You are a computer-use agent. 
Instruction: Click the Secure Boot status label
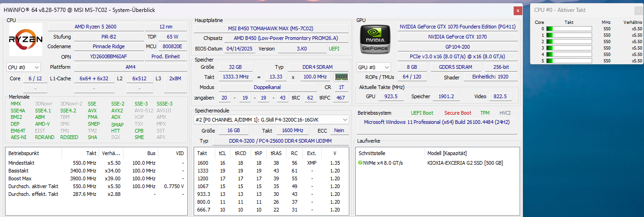(458, 113)
